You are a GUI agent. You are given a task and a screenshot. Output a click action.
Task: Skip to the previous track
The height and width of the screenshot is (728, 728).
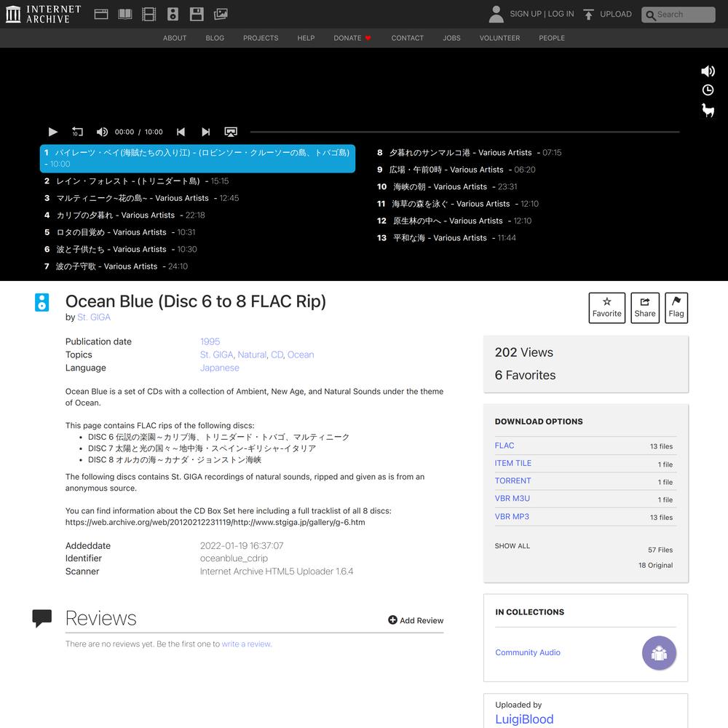coord(181,132)
